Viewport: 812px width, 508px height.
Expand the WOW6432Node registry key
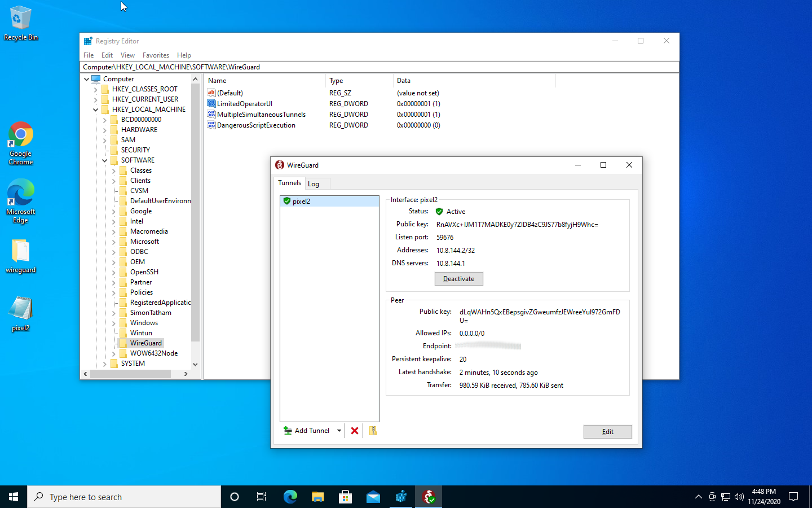tap(113, 353)
